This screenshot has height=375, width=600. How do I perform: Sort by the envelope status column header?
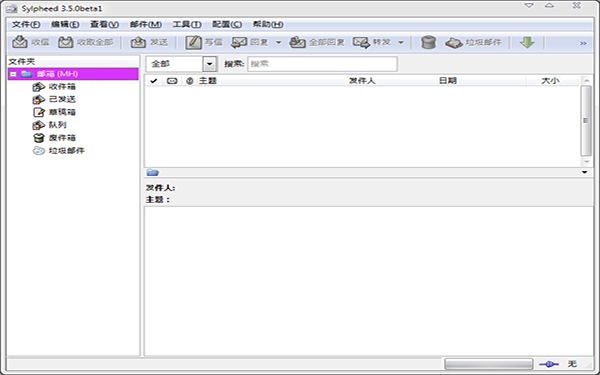[x=172, y=81]
